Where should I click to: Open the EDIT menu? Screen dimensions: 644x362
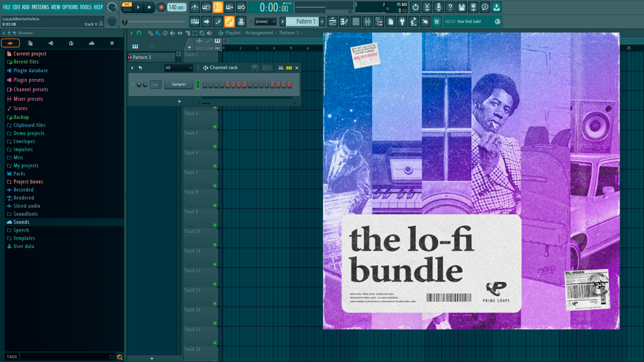pyautogui.click(x=17, y=7)
